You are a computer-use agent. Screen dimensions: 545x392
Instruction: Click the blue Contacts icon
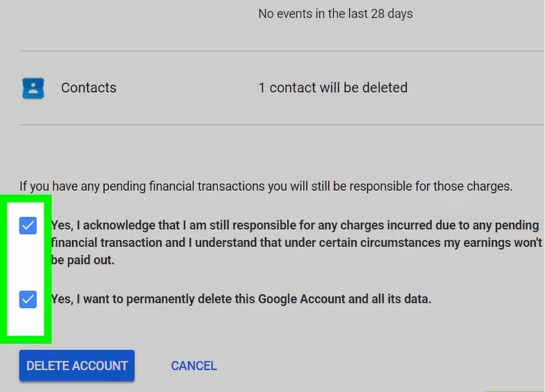33,88
